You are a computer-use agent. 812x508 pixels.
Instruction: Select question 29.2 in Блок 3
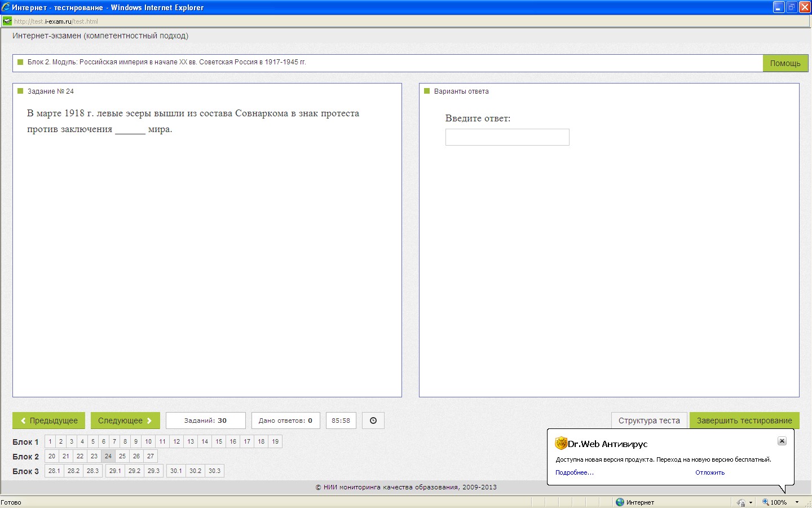point(134,471)
